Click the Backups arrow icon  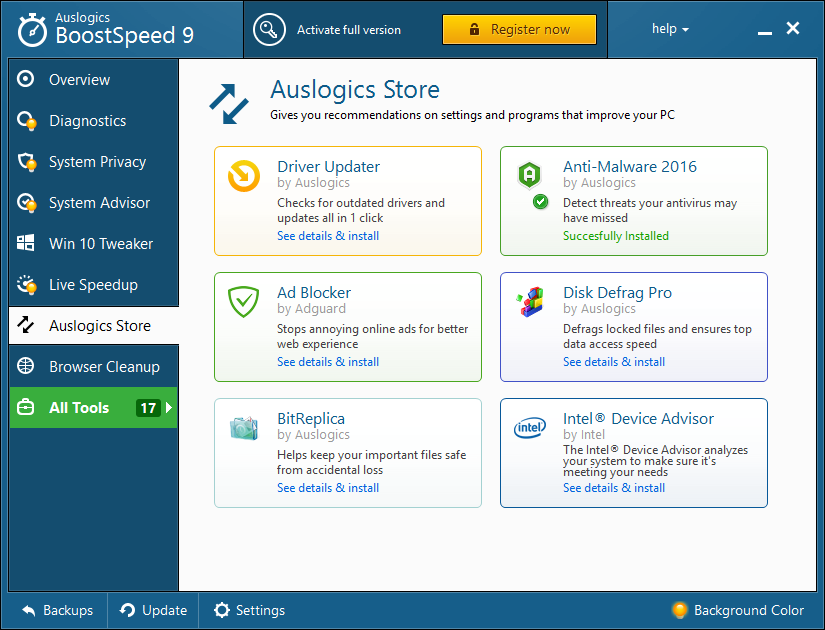[29, 611]
